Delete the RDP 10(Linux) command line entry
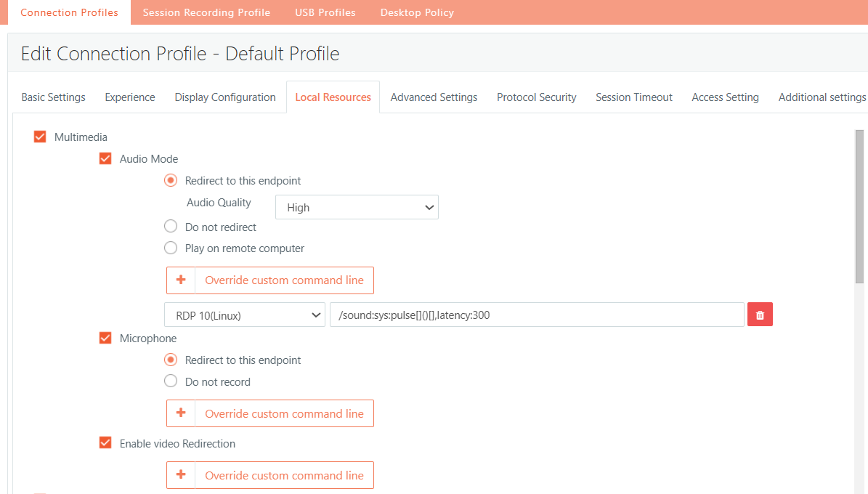The height and width of the screenshot is (494, 868). (x=760, y=315)
